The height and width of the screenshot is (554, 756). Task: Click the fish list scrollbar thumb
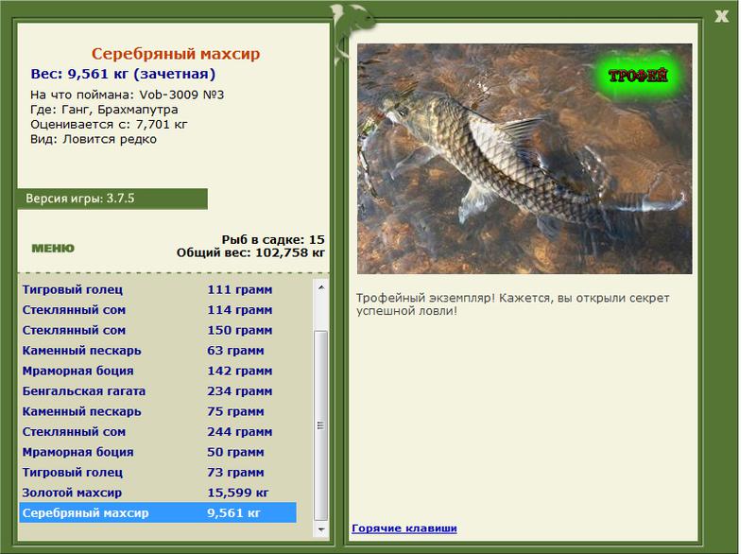[321, 425]
